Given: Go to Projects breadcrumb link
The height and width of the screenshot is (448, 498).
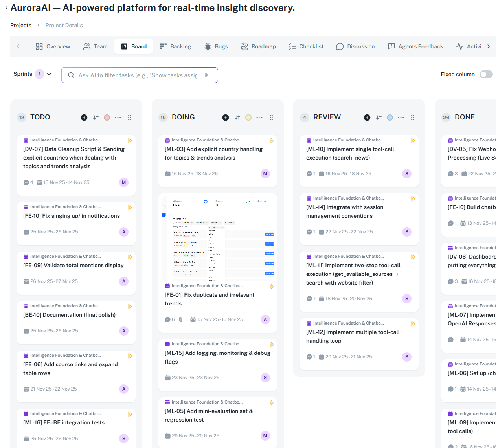Looking at the screenshot, I should [x=21, y=25].
